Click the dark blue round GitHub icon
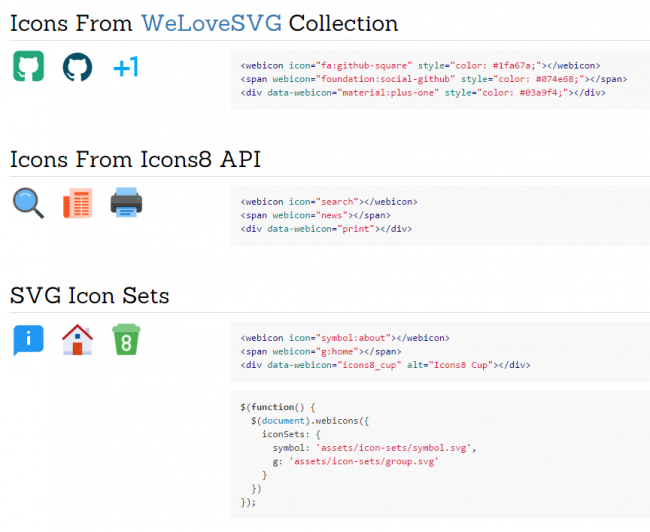 pos(78,67)
